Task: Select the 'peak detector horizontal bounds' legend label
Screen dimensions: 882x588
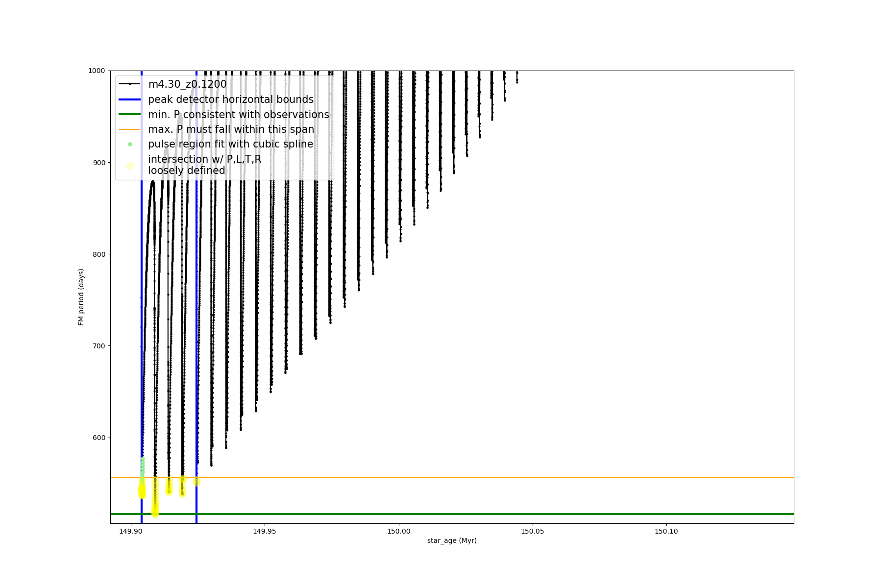Action: pyautogui.click(x=231, y=99)
